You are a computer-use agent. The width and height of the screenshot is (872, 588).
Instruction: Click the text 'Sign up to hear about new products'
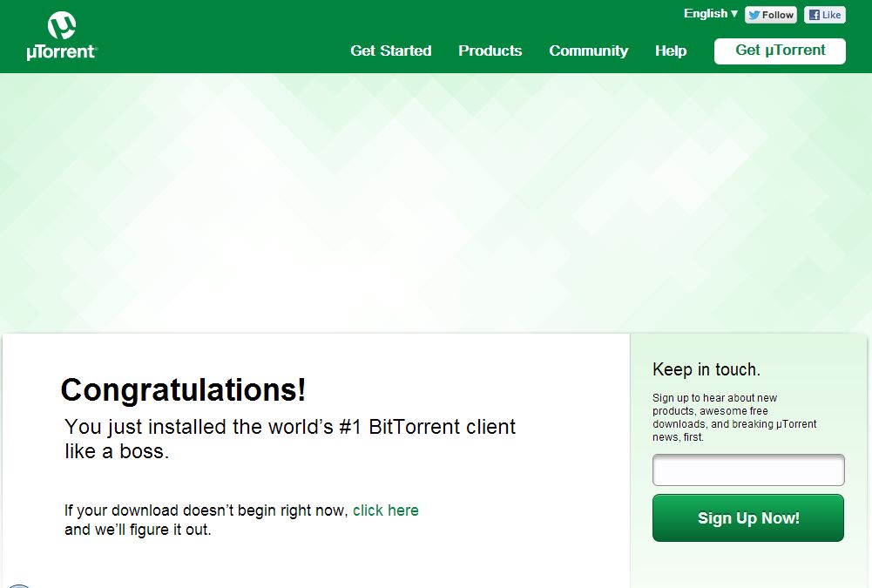coord(714,404)
